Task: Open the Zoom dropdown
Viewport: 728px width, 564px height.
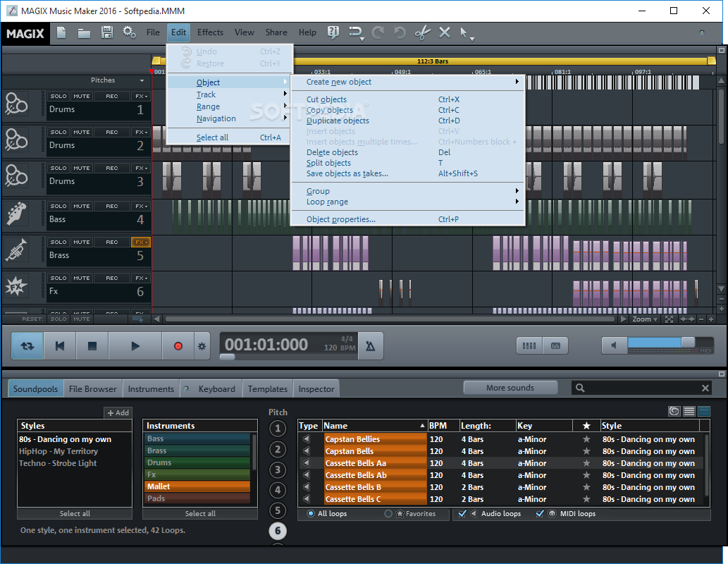Action: (x=645, y=319)
